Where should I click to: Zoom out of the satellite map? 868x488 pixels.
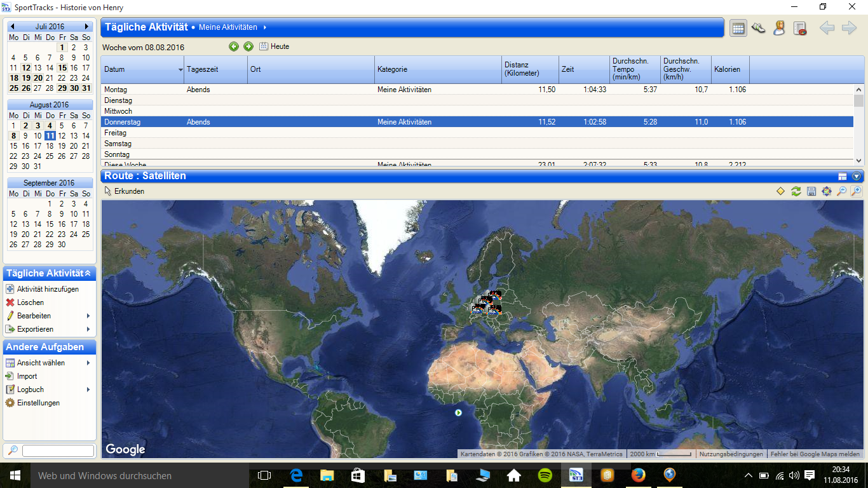pos(841,191)
